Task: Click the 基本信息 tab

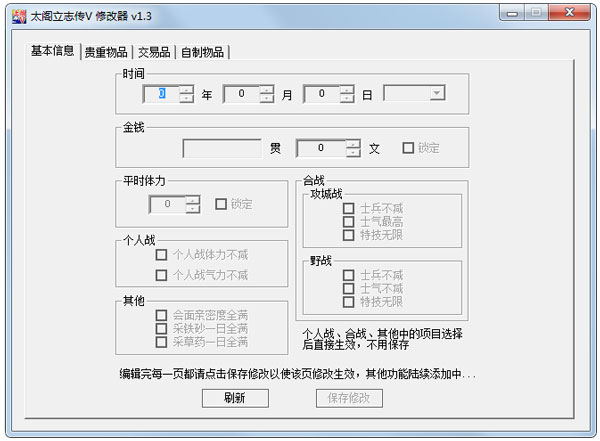Action: coord(52,51)
